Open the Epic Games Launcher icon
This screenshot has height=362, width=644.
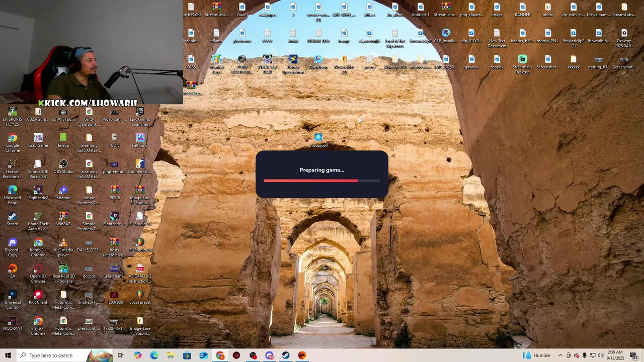tap(140, 116)
